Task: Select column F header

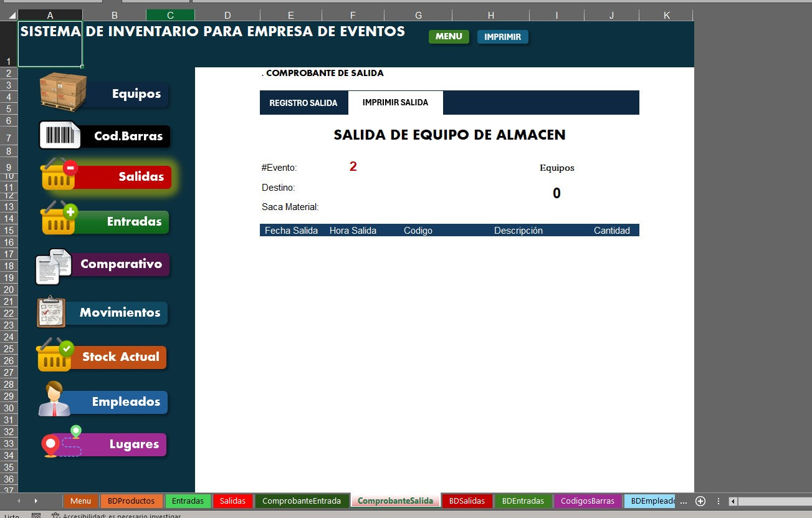Action: click(353, 15)
